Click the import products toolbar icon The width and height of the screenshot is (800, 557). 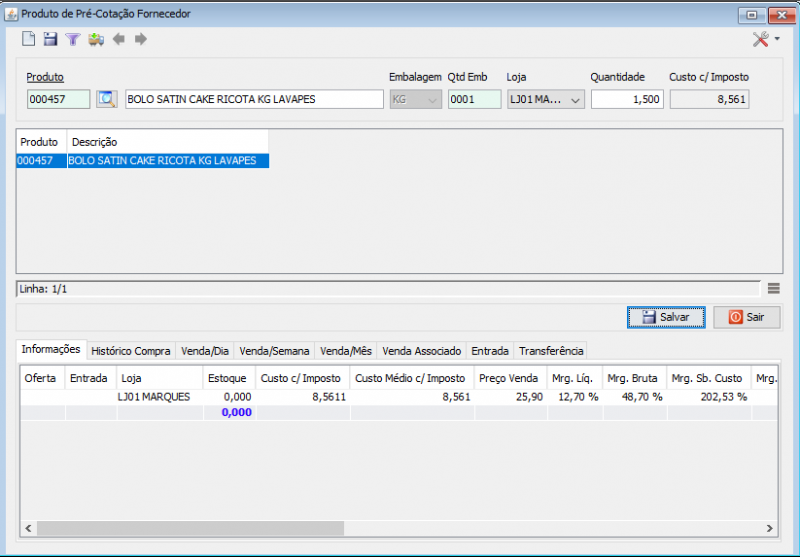point(96,39)
